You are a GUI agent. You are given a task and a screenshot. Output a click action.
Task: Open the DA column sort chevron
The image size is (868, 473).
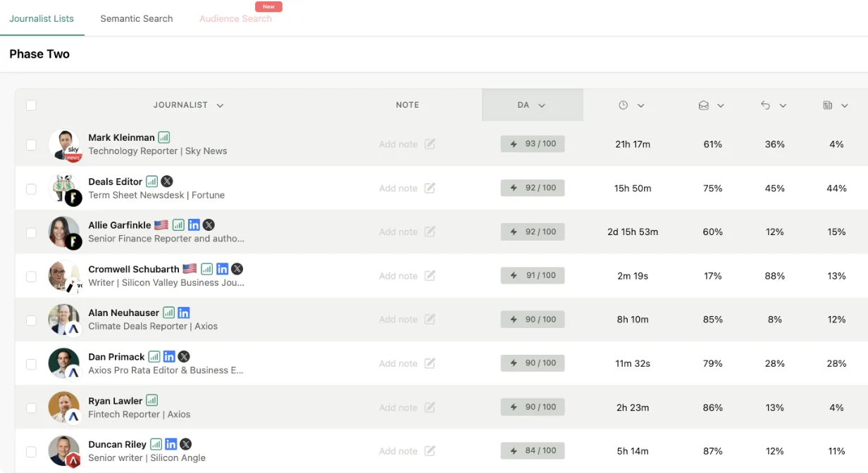click(542, 106)
